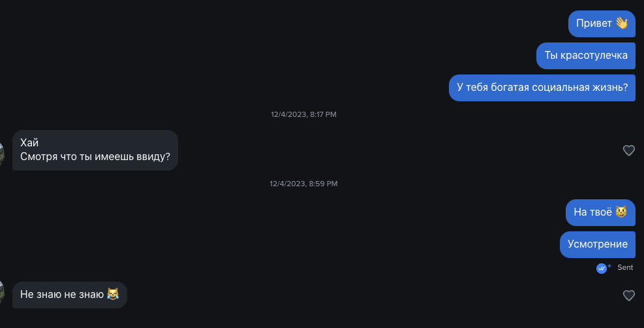The image size is (644, 328).
Task: Click the crying cat emoji
Action: click(x=113, y=295)
